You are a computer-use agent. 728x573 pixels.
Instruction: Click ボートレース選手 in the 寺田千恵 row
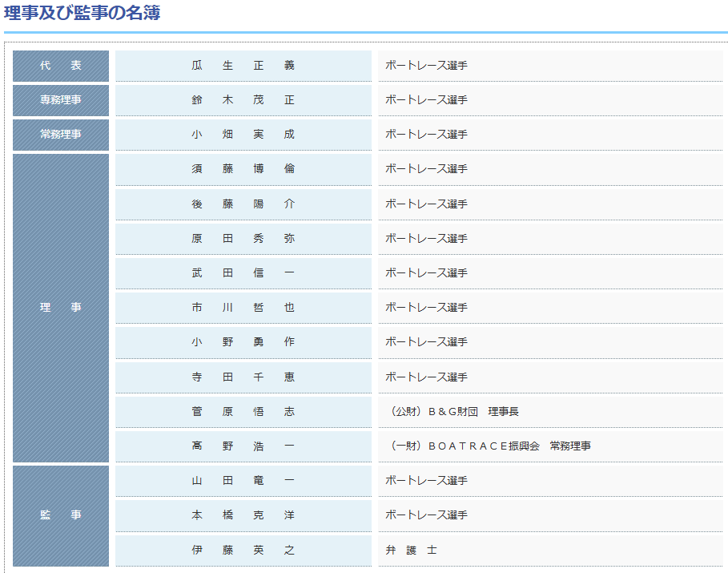point(426,377)
